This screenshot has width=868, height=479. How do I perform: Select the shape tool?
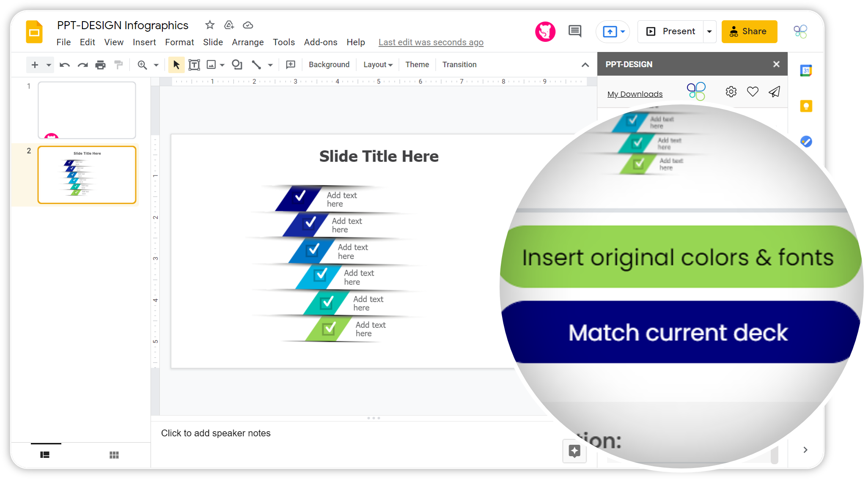237,65
